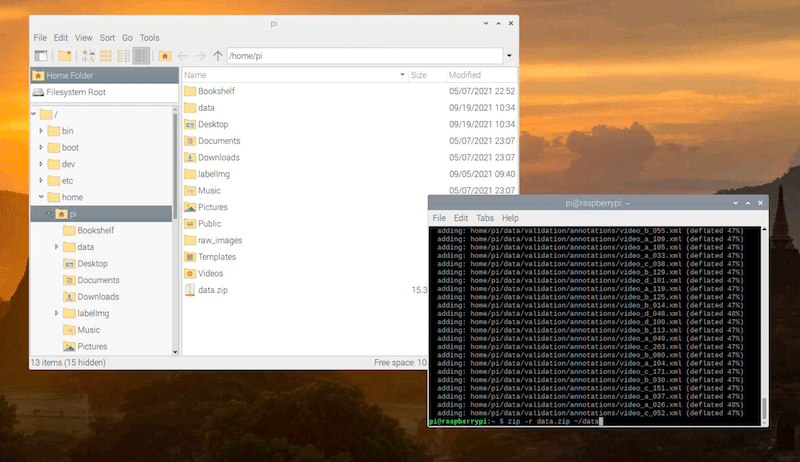
Task: Expand the dev tree folder
Action: [41, 164]
